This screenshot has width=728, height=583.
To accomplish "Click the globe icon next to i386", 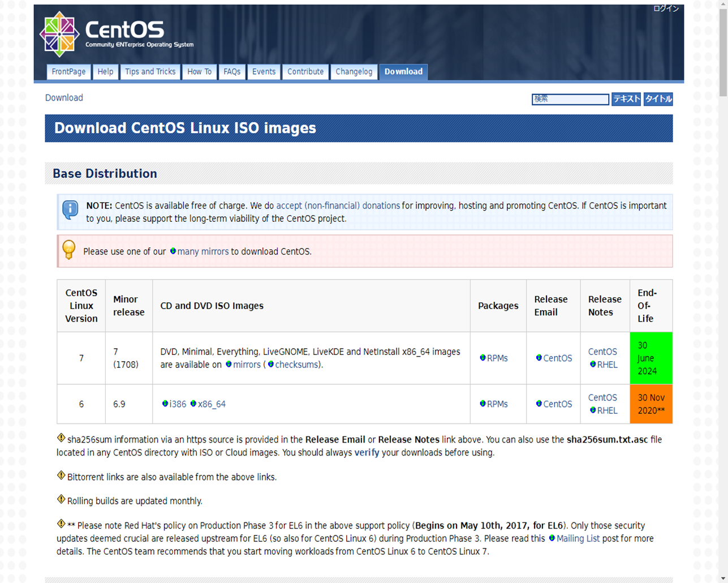I will coord(165,404).
